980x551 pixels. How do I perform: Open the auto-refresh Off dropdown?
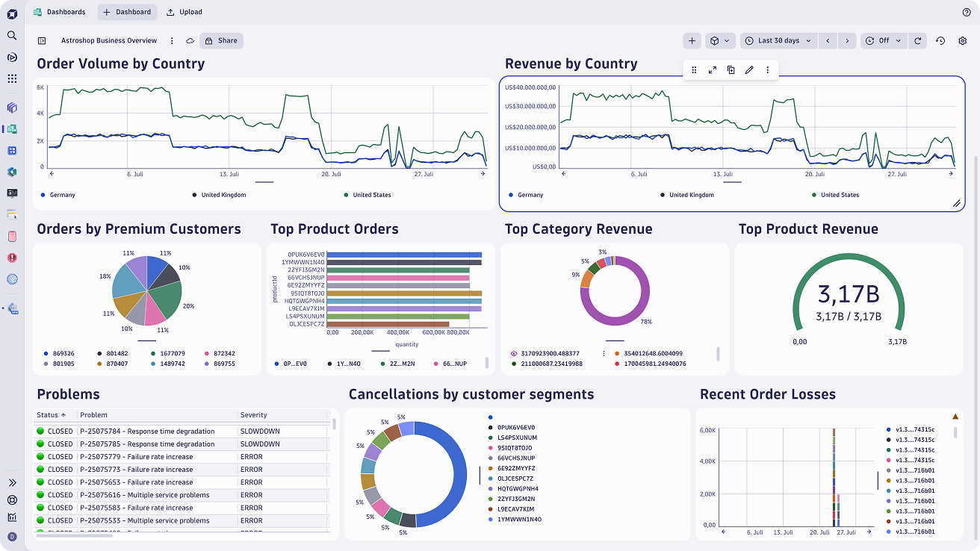tap(882, 41)
